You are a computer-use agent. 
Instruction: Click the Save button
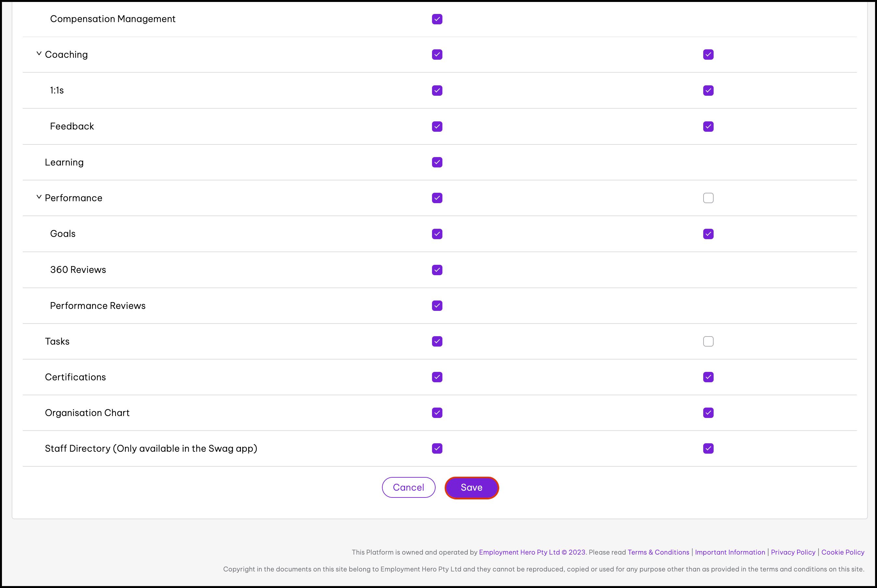pos(471,487)
